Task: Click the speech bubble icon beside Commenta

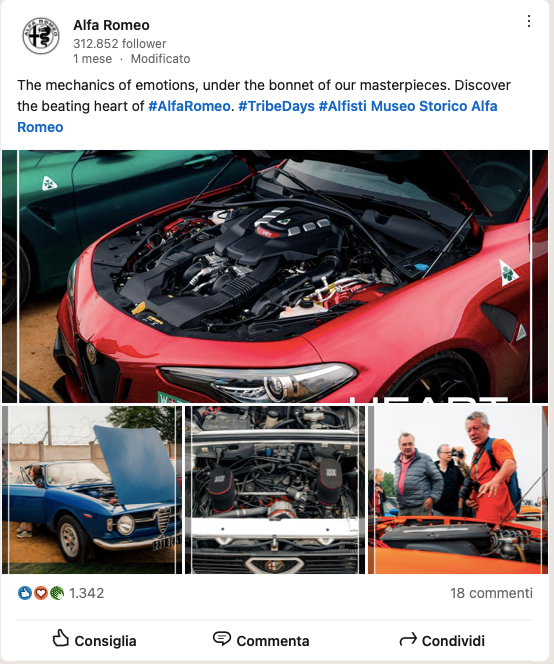Action: point(222,639)
